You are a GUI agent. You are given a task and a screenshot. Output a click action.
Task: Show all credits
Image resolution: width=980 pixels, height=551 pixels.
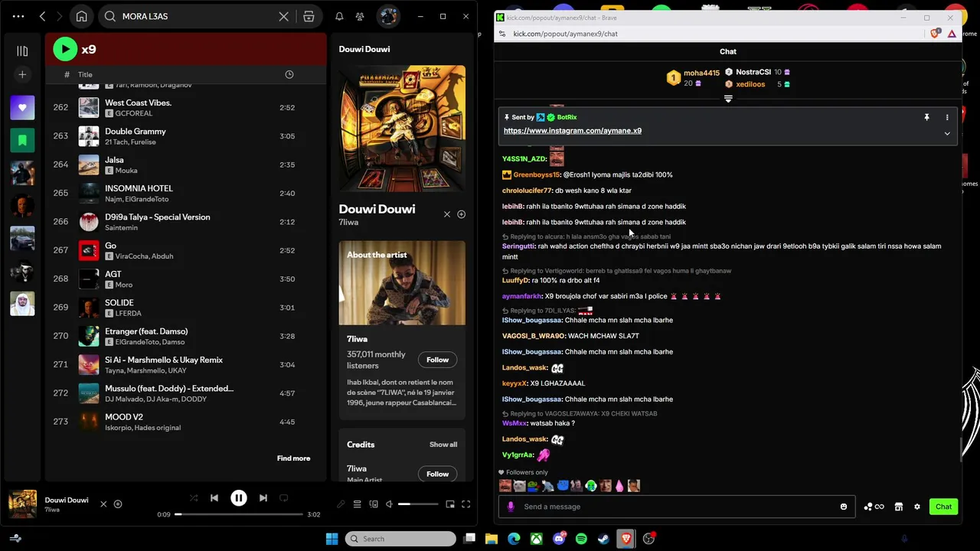[443, 445]
